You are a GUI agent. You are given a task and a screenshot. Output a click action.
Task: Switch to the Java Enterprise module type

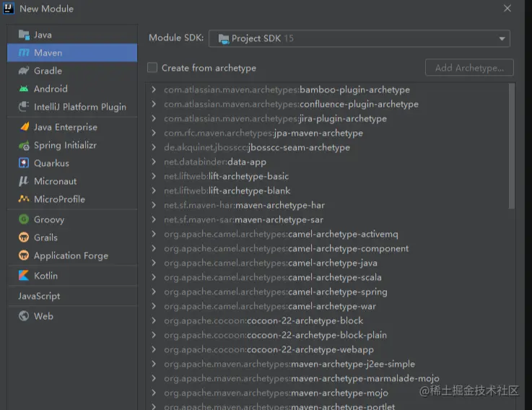tap(65, 127)
